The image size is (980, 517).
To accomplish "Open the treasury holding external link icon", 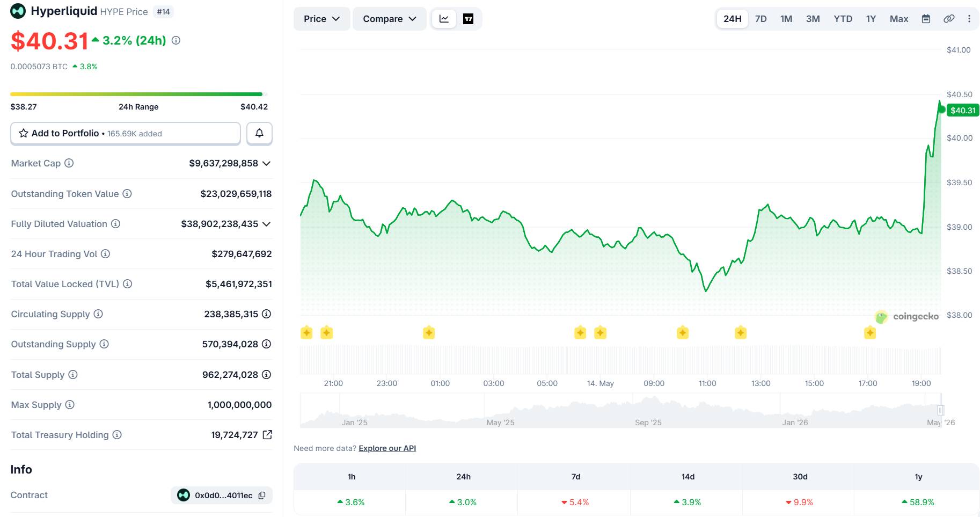I will (267, 435).
